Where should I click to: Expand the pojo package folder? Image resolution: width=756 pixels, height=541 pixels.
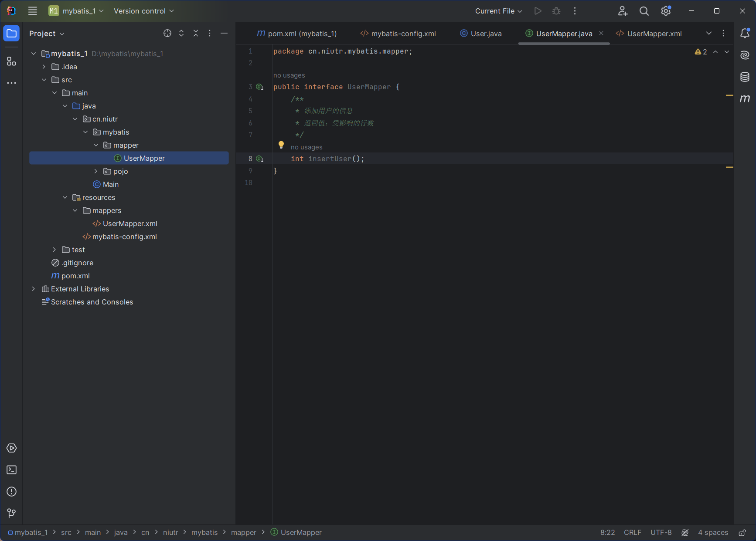click(x=96, y=171)
